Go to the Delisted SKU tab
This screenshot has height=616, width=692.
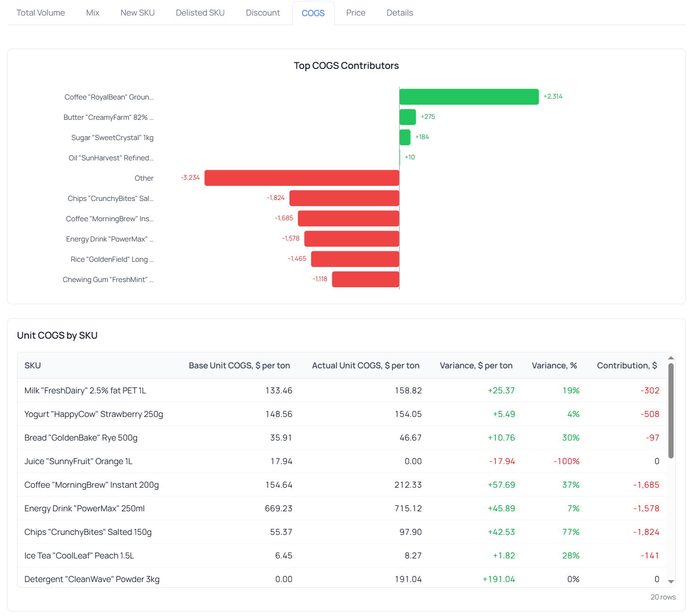[200, 13]
